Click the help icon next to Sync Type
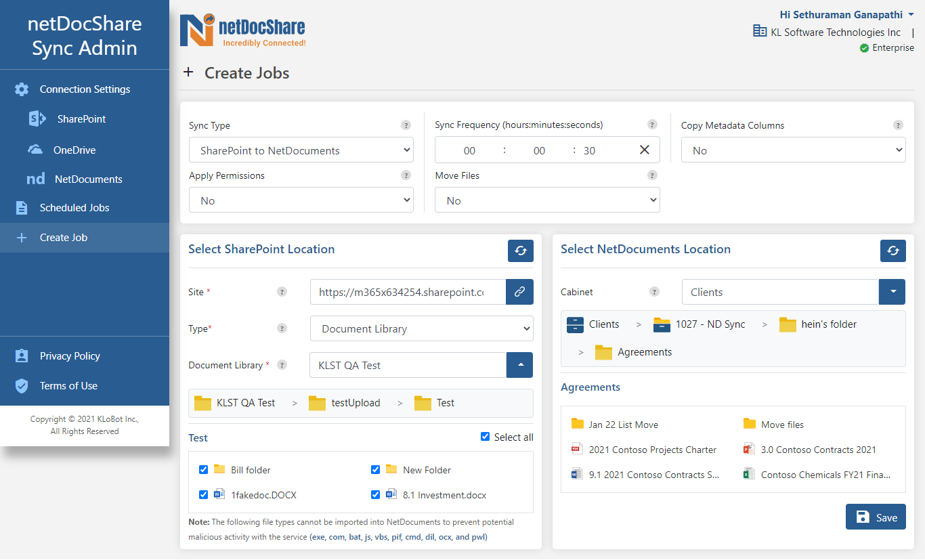This screenshot has height=560, width=925. pyautogui.click(x=406, y=125)
